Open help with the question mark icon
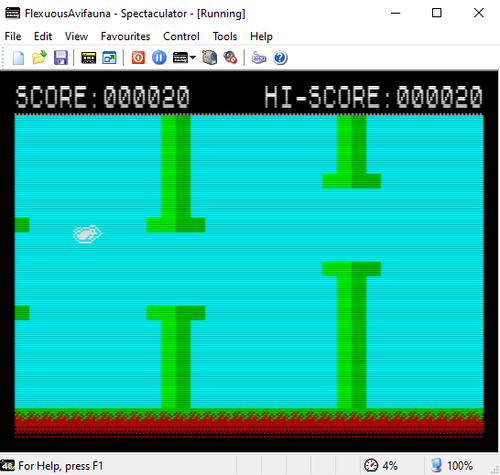 point(280,58)
